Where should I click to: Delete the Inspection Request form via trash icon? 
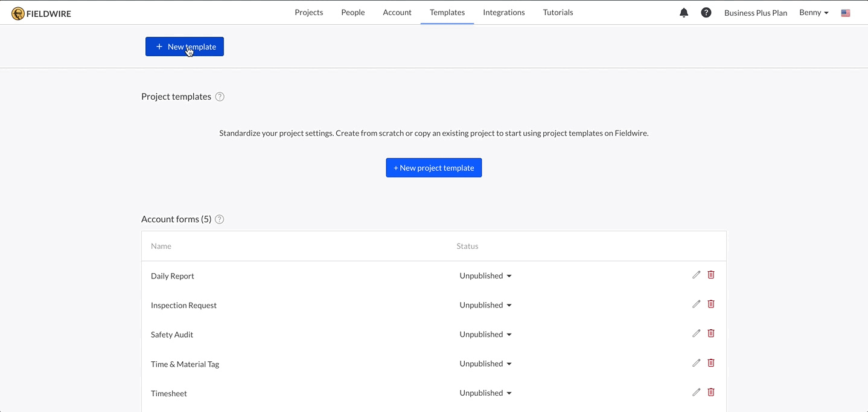click(710, 304)
